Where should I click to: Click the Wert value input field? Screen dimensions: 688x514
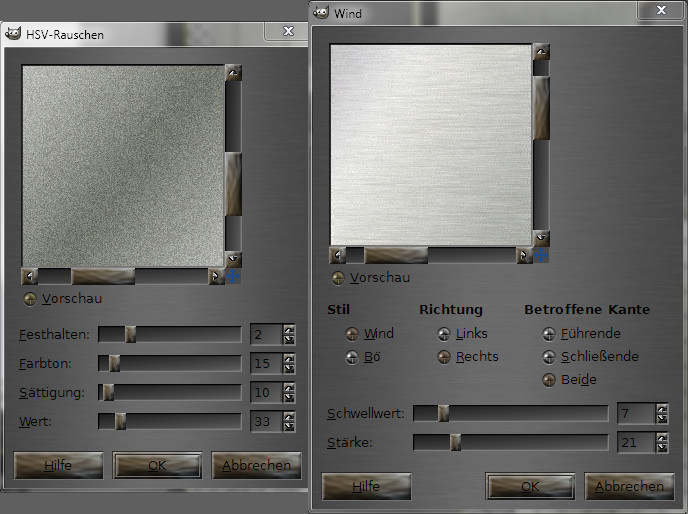tap(264, 421)
